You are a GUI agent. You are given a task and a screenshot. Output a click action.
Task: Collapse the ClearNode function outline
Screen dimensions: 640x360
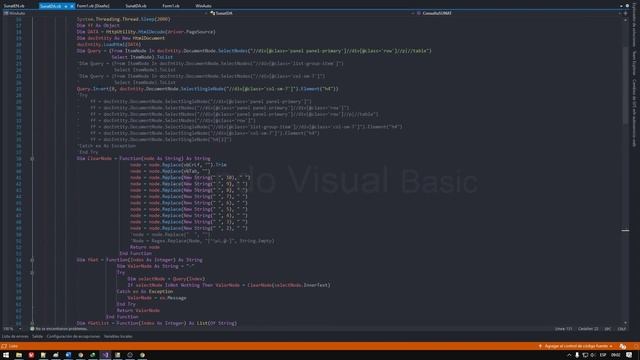coord(32,158)
